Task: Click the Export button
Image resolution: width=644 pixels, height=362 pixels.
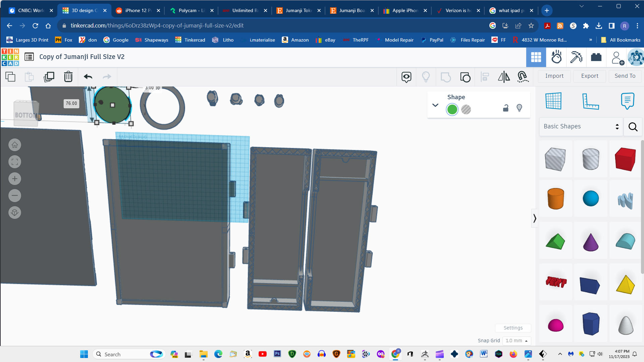Action: 589,76
